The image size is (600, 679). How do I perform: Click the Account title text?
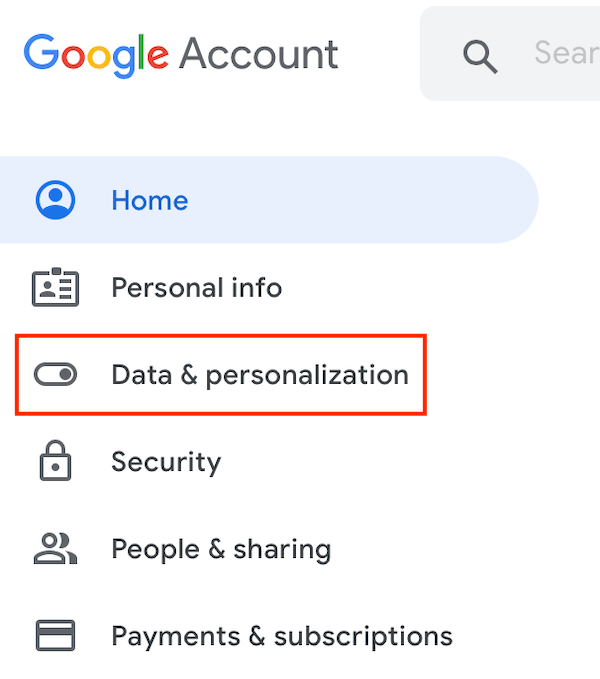pos(258,54)
